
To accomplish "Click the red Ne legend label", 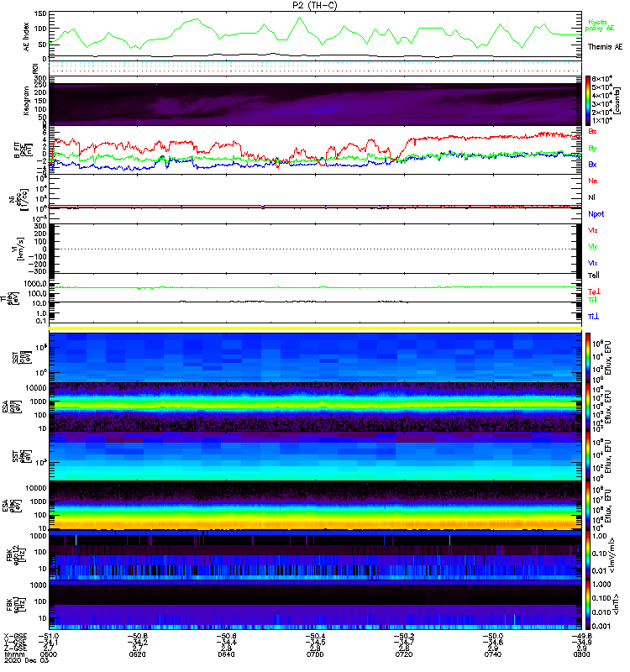I will pos(593,181).
